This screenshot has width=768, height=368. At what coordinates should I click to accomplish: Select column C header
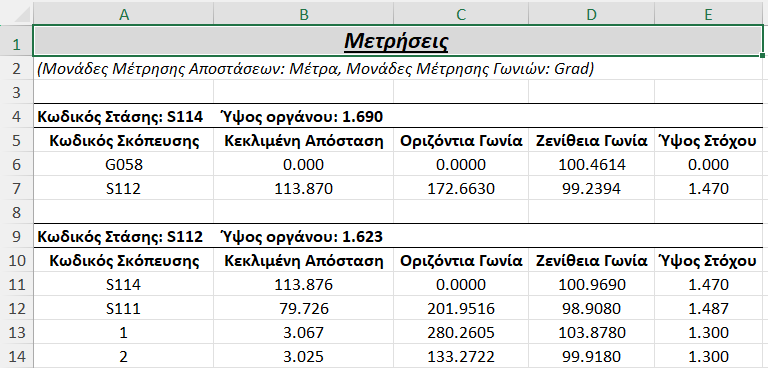click(x=461, y=16)
